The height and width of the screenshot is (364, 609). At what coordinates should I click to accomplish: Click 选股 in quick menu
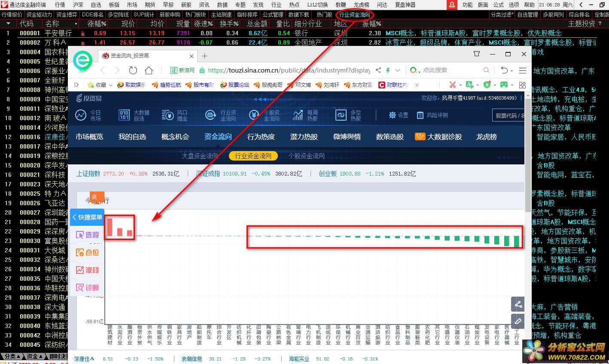[88, 235]
